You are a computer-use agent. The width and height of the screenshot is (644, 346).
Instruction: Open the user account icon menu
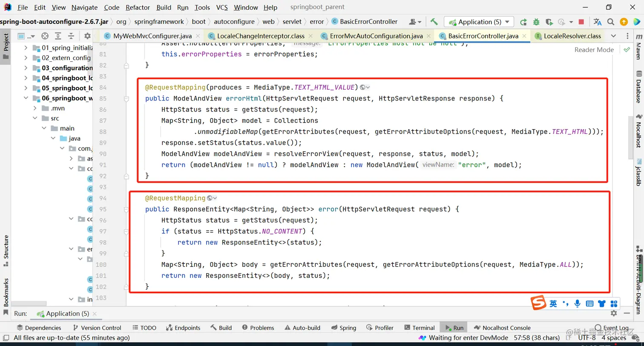coord(415,22)
